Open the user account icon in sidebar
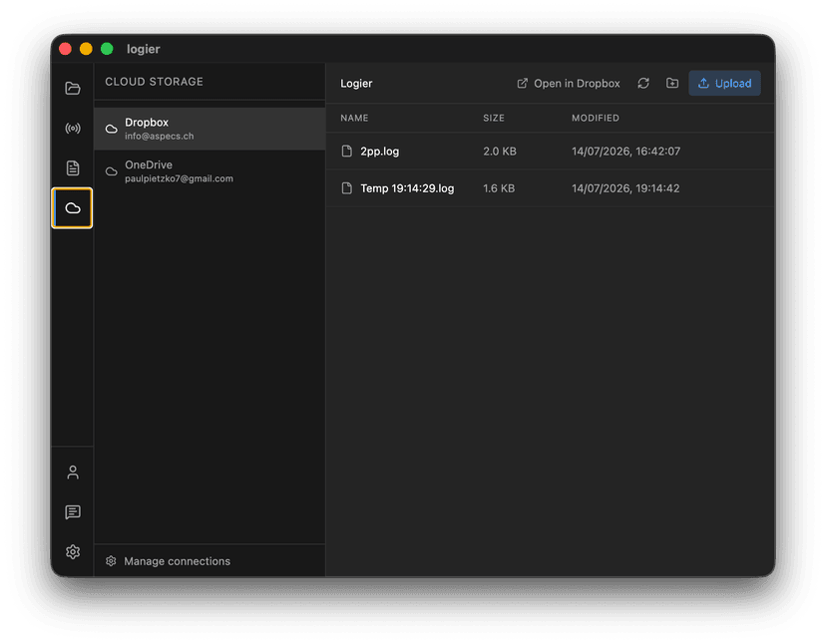The height and width of the screenshot is (644, 826). point(73,473)
